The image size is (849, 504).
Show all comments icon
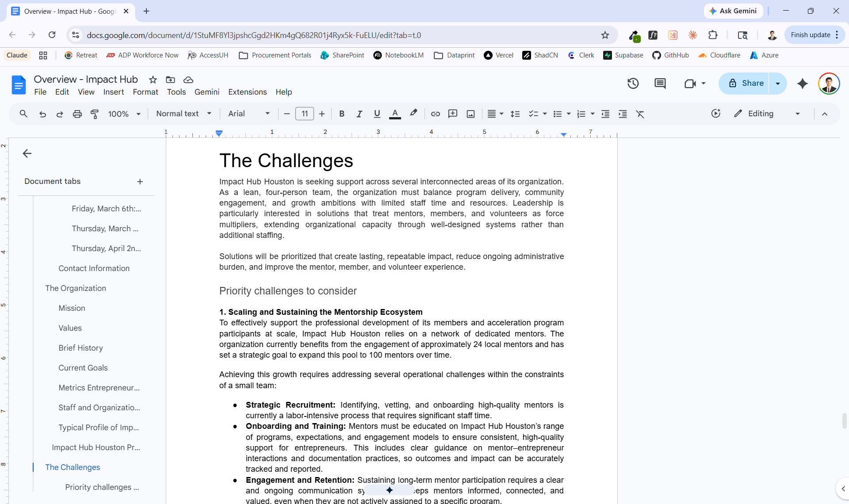[x=660, y=83]
